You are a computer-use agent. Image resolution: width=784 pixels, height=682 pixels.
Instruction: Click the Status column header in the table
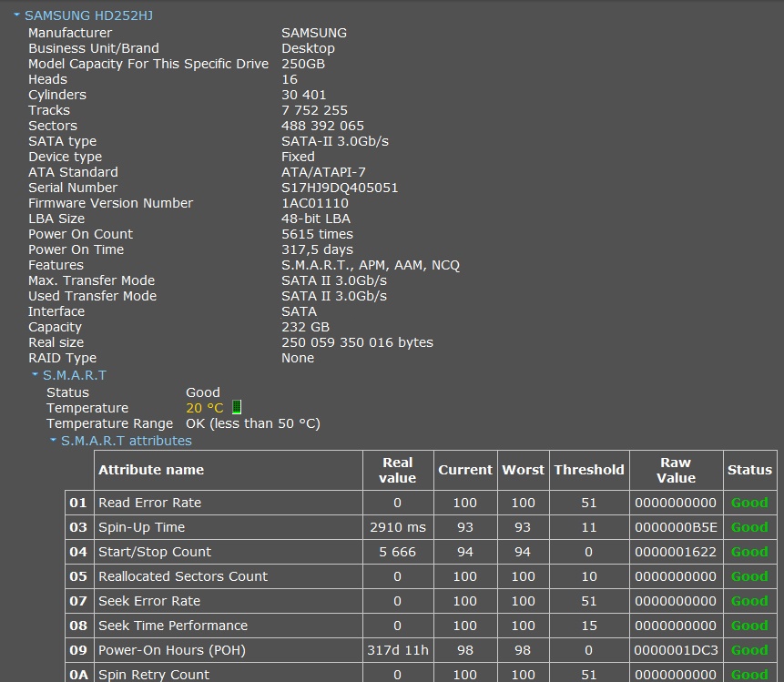(749, 470)
